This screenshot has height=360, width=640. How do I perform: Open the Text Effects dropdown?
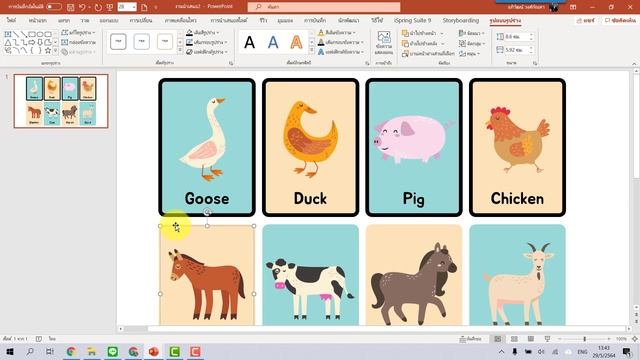click(x=341, y=52)
